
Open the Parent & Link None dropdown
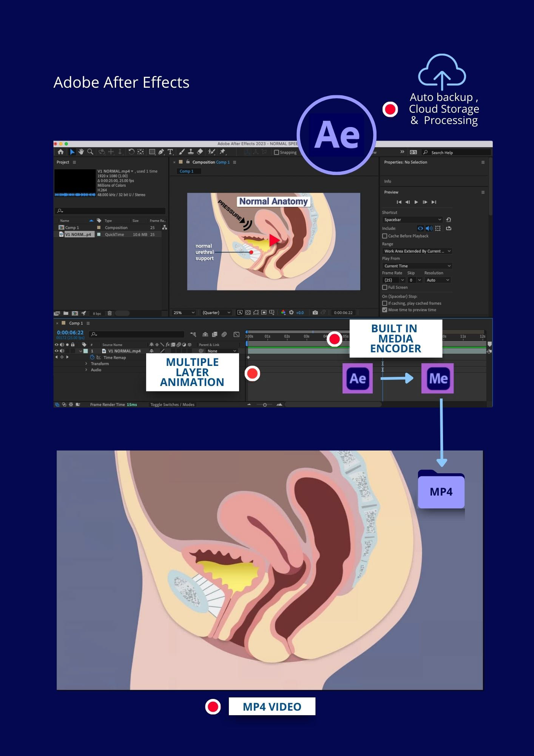coord(222,351)
